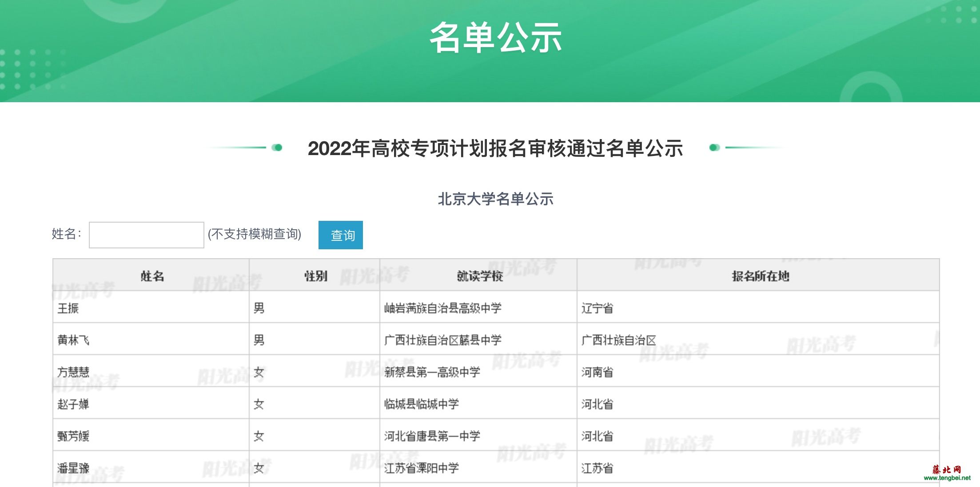Click the 北京大学名单公示 subtitle
Viewport: 980px width, 487px height.
496,199
